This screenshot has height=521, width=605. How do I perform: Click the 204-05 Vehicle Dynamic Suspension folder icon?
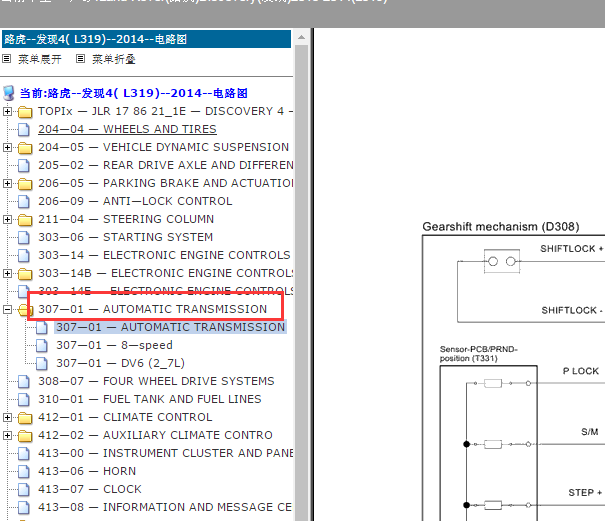click(x=25, y=148)
